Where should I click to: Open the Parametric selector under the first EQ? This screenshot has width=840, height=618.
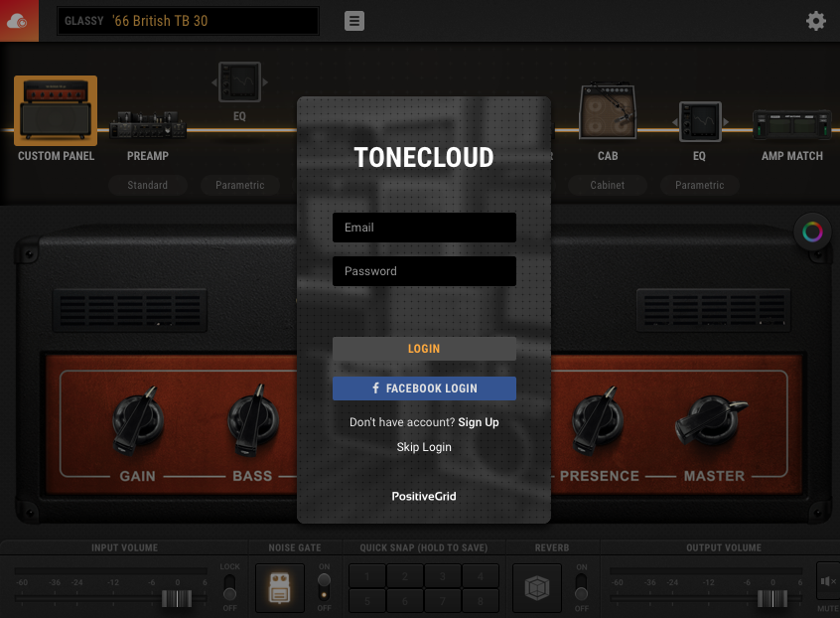[240, 185]
